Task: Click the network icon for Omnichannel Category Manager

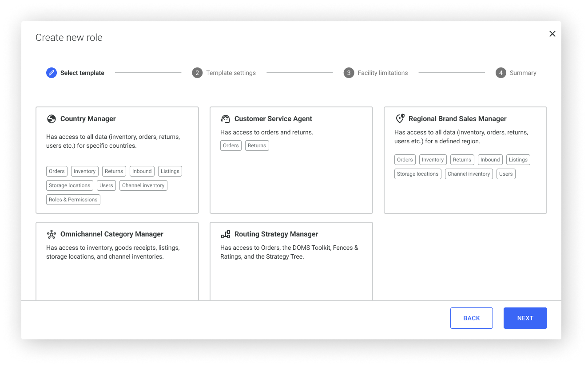Action: click(x=52, y=234)
